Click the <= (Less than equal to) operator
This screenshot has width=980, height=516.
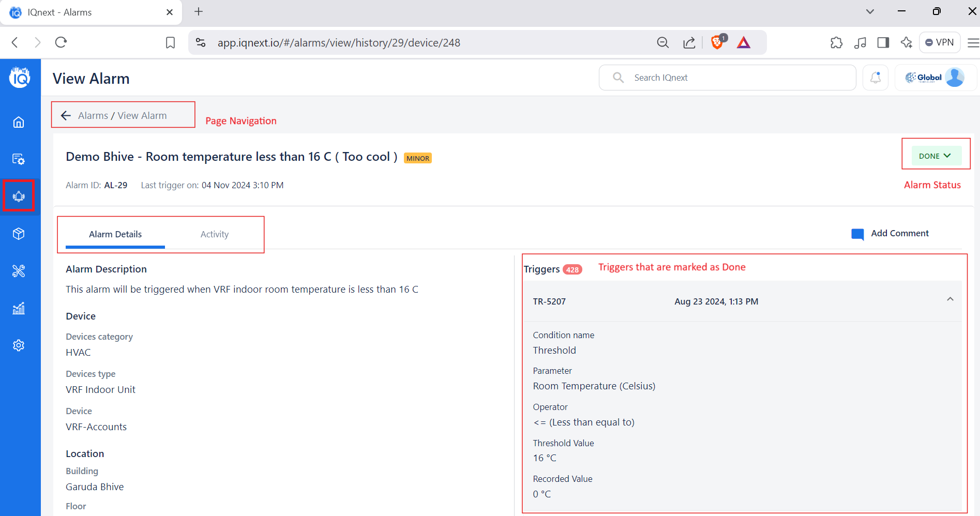pyautogui.click(x=584, y=422)
